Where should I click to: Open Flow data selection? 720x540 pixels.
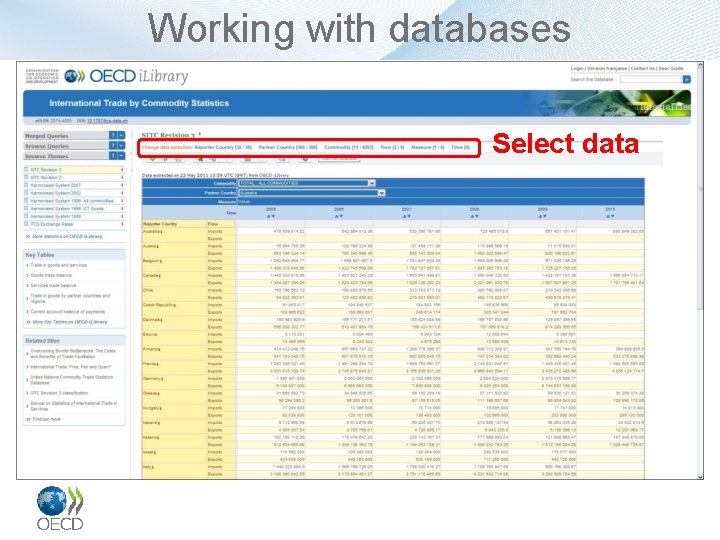click(x=392, y=147)
